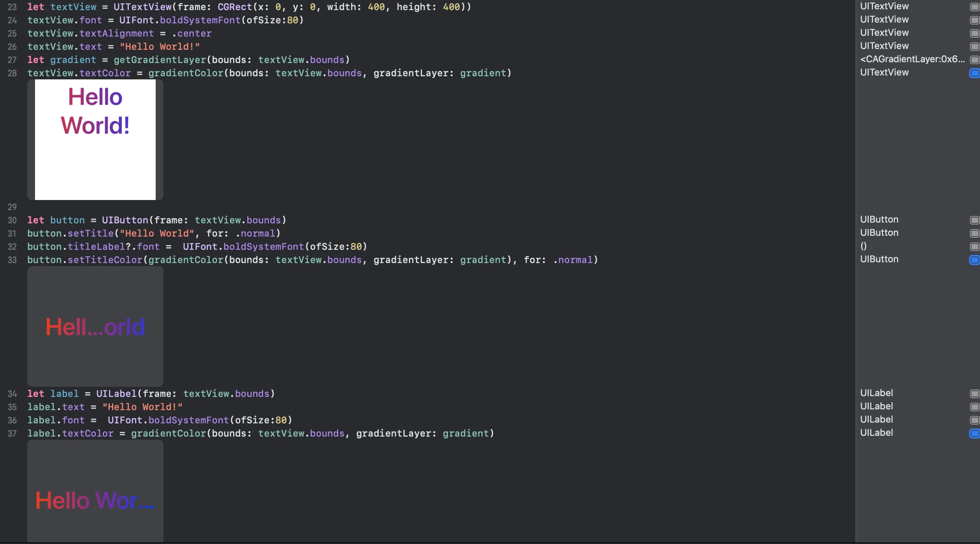Show result for textAlignment line 25
Screen dimensions: 980x544
974,33
